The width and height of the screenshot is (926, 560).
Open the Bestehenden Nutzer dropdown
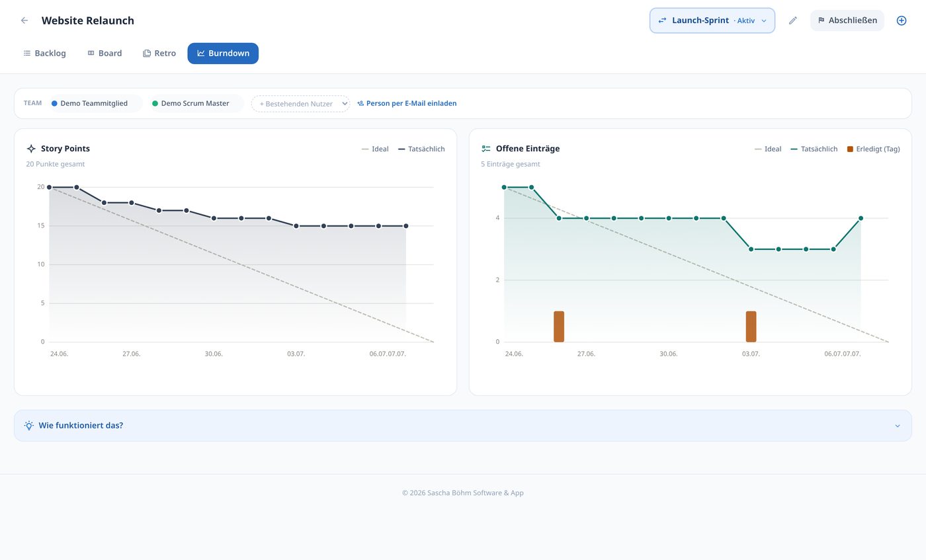[x=300, y=104]
